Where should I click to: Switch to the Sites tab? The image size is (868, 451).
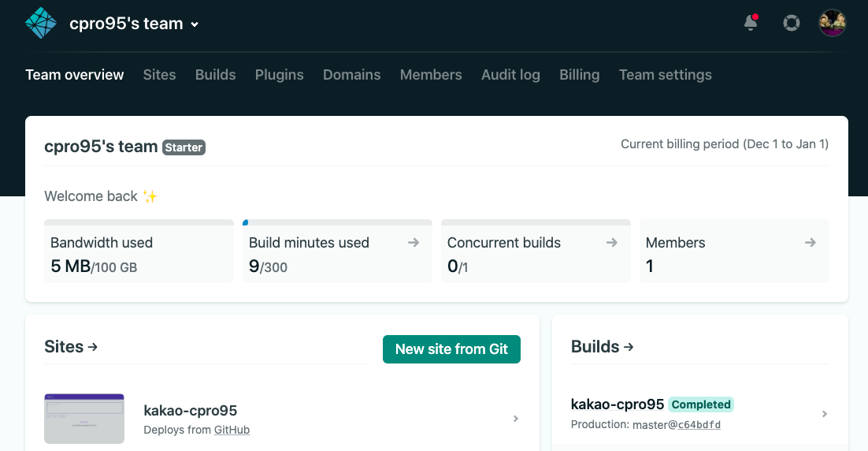[x=159, y=75]
